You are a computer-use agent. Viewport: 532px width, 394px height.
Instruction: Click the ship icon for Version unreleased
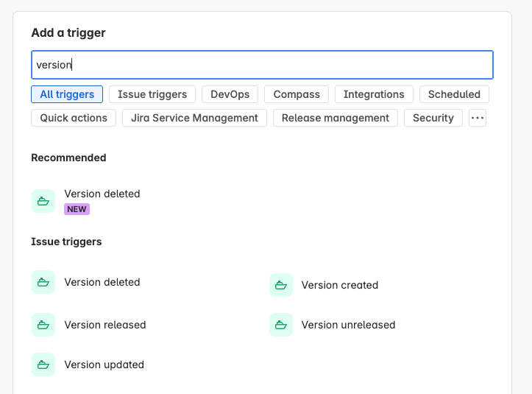(281, 325)
